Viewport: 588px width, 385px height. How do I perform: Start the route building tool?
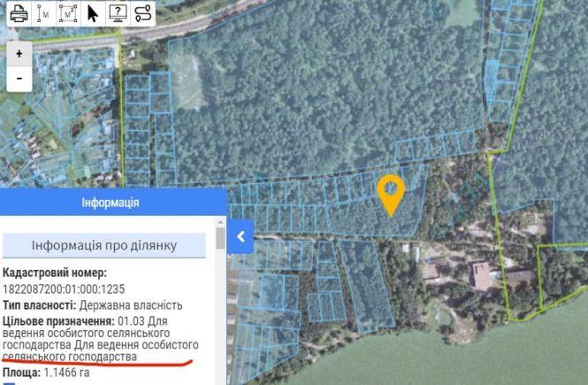[143, 13]
